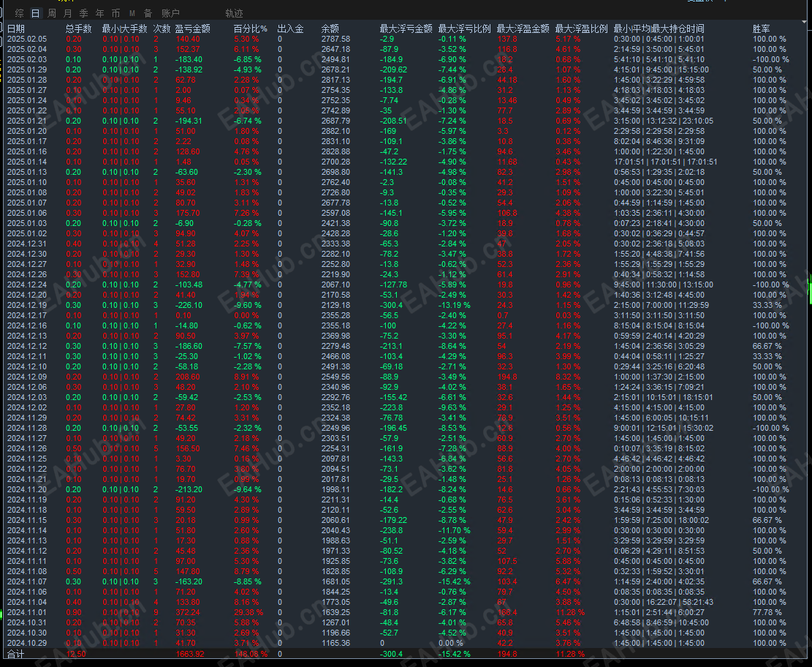Click the 77.78 % win rate cell
The height and width of the screenshot is (667, 812).
coord(767,612)
